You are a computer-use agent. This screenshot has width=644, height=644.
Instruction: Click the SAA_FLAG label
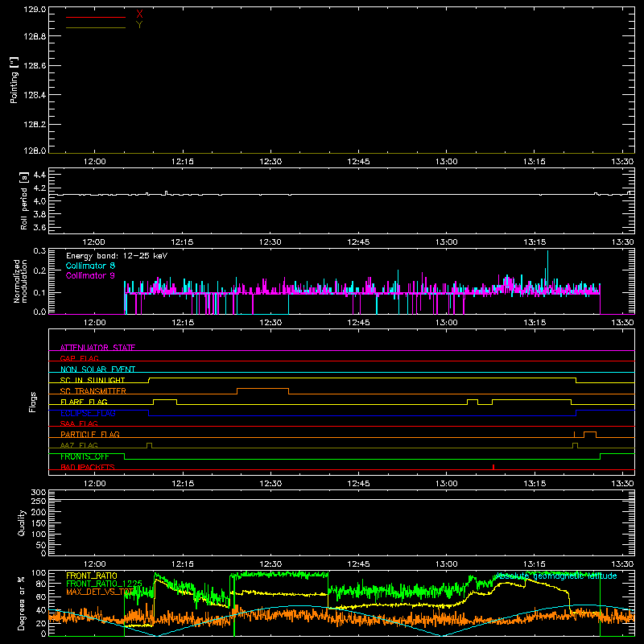(79, 423)
